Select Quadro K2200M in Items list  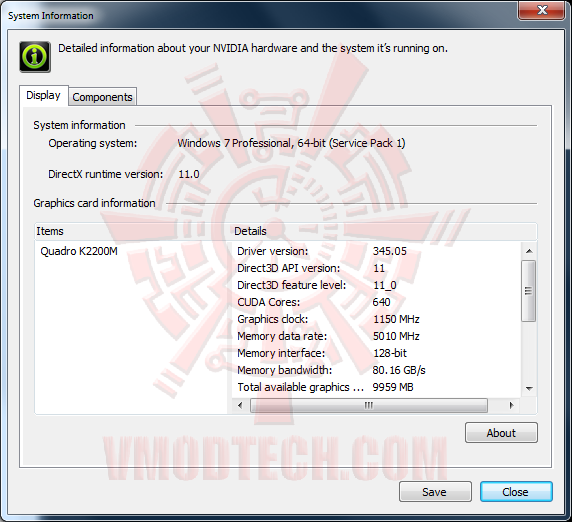[x=79, y=251]
